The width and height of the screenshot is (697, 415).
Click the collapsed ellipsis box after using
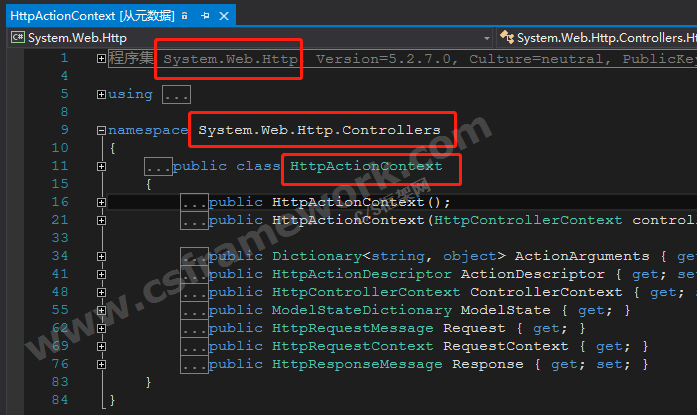click(x=176, y=95)
